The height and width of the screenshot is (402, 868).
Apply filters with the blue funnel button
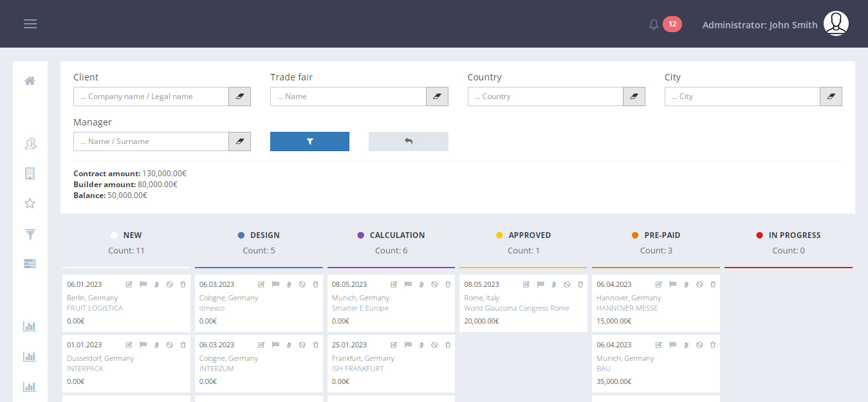click(309, 142)
